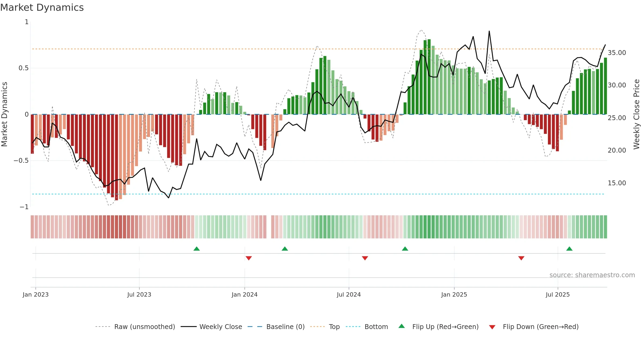Select the green flip-up marker after Jul 2025
The width and height of the screenshot is (644, 362).
(569, 249)
